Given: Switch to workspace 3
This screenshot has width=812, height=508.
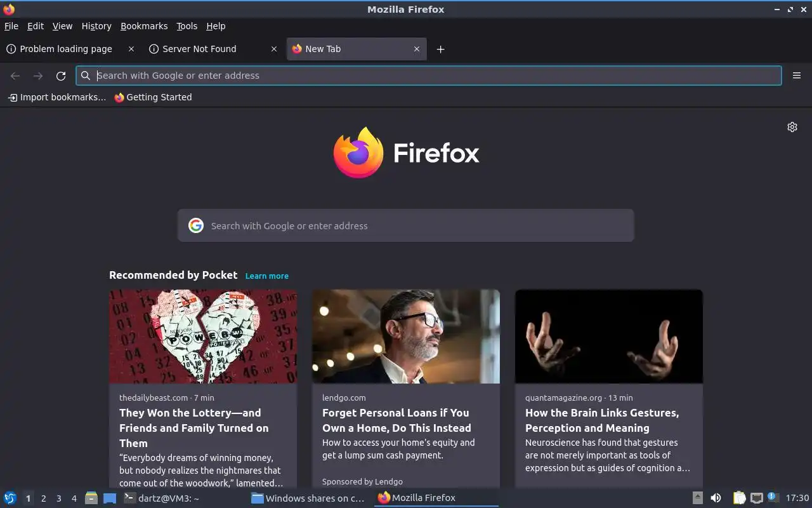Looking at the screenshot, I should coord(58,498).
